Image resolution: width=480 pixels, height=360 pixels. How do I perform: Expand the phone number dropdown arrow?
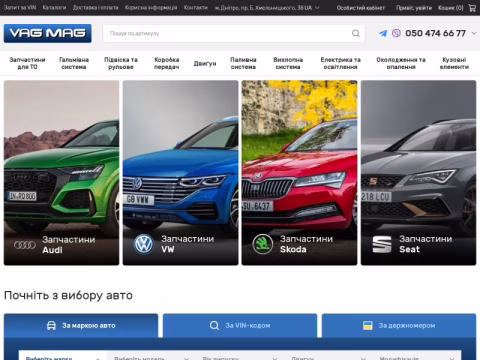(474, 33)
